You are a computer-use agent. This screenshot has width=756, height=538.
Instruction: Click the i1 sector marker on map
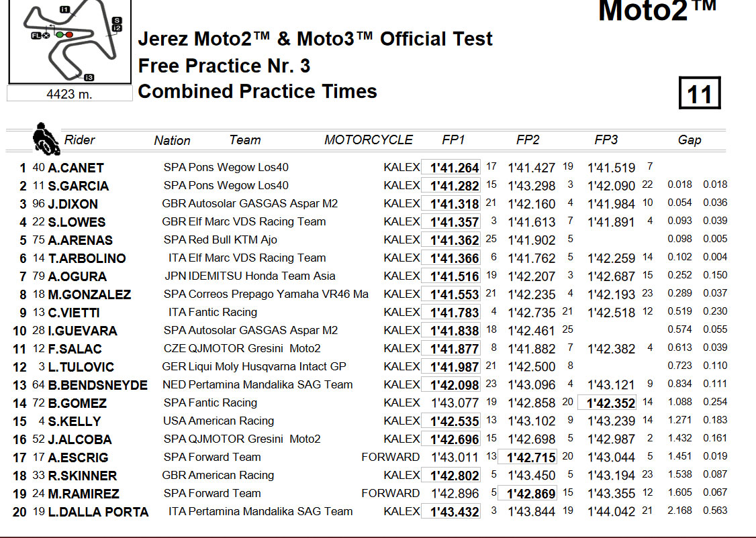(64, 9)
